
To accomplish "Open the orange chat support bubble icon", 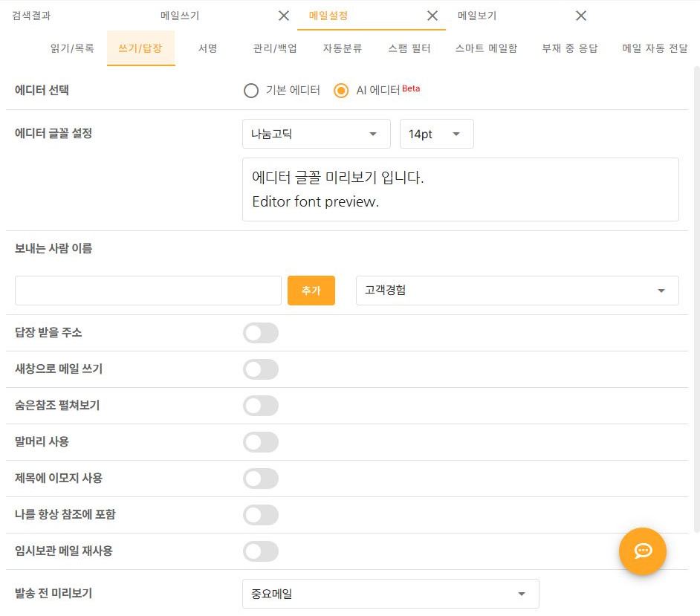I will click(643, 551).
